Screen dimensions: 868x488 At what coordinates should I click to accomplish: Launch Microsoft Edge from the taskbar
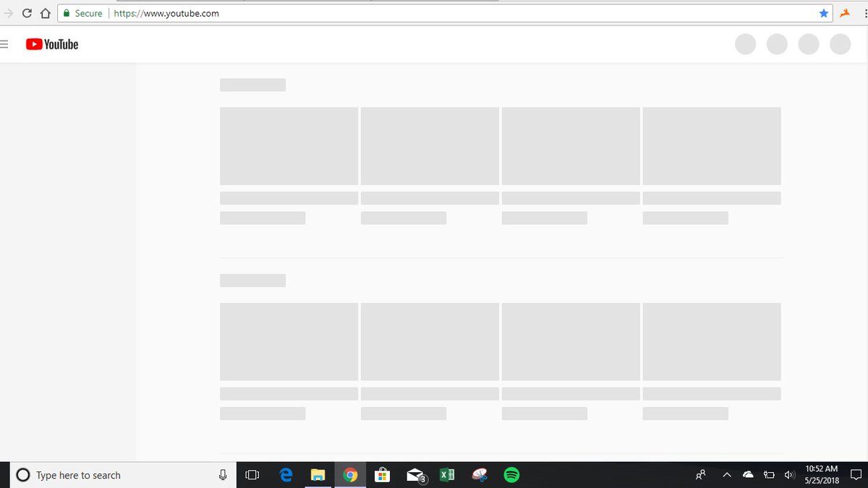coord(286,475)
